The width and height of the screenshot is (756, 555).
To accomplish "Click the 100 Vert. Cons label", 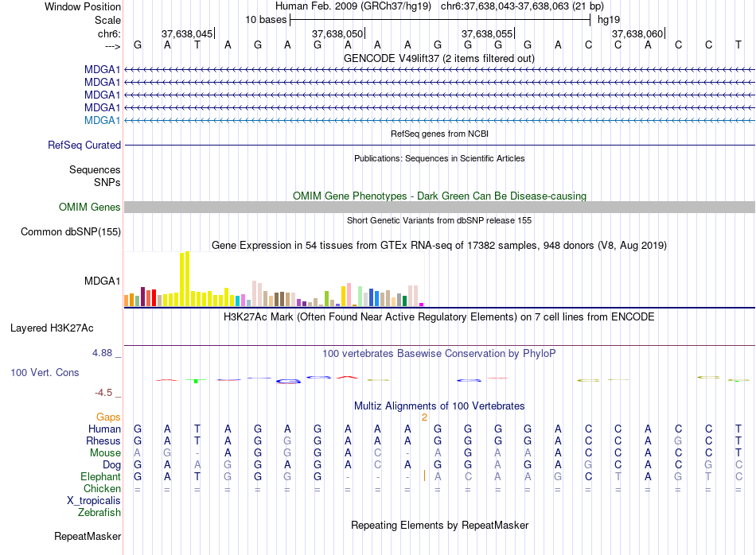I will (x=45, y=372).
